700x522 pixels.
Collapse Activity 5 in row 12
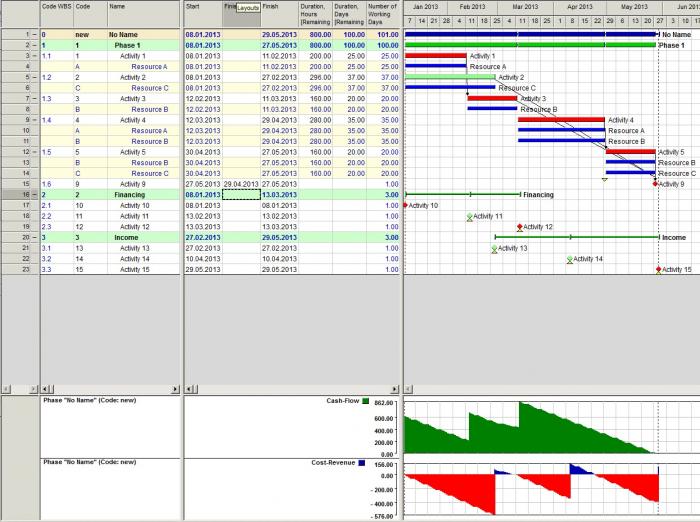(x=34, y=152)
